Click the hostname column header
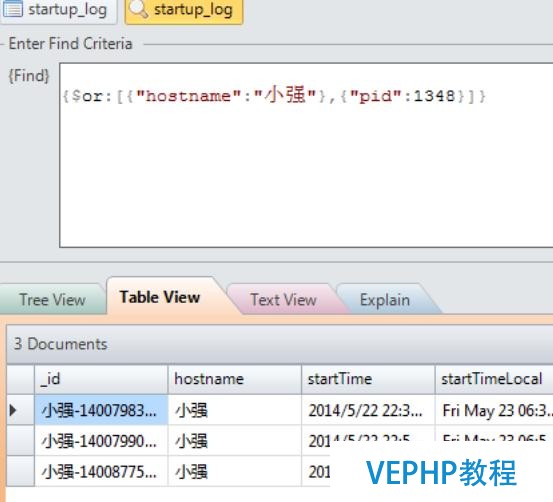 (235, 379)
